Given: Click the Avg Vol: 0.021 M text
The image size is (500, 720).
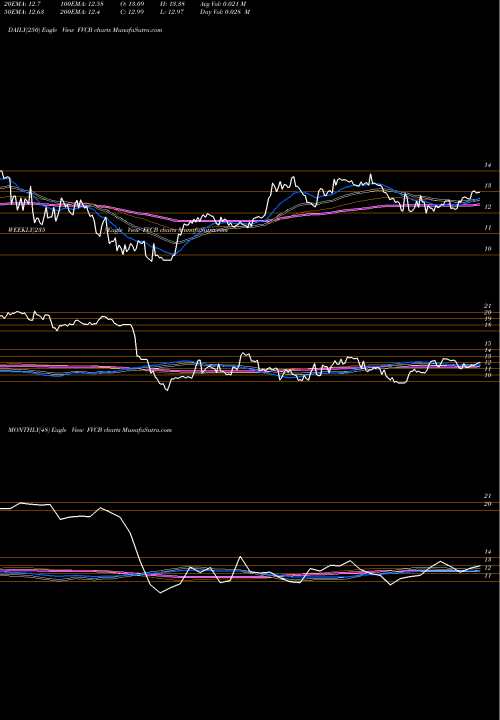Looking at the screenshot, I should pyautogui.click(x=223, y=4).
